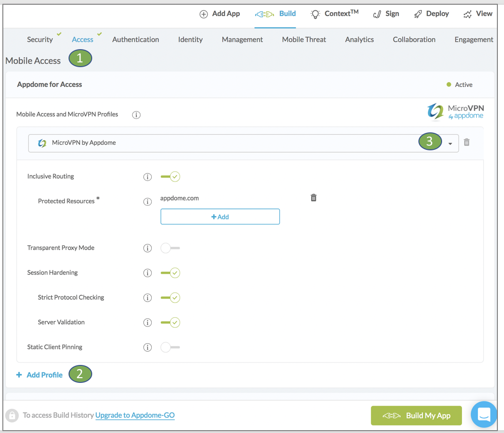504x433 pixels.
Task: Turn off Session Hardening toggle
Action: tap(170, 273)
